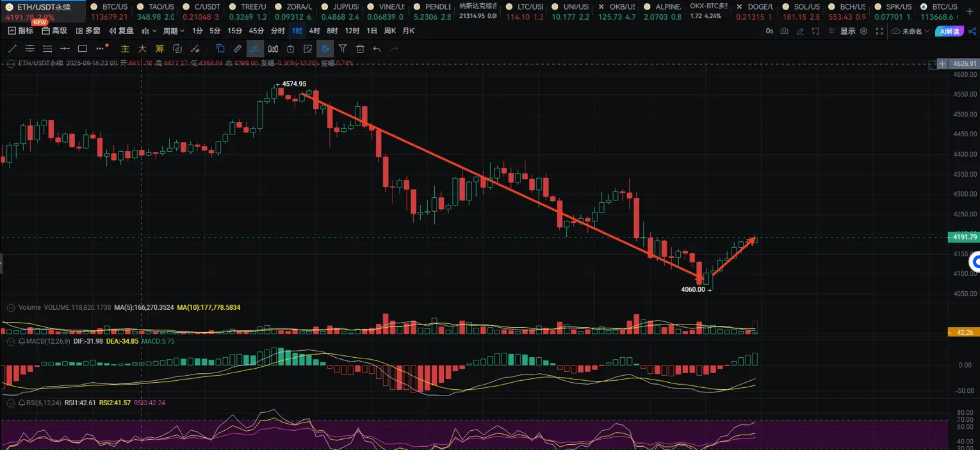Open the 高级 advanced button
This screenshot has width=980, height=450.
coord(54,31)
